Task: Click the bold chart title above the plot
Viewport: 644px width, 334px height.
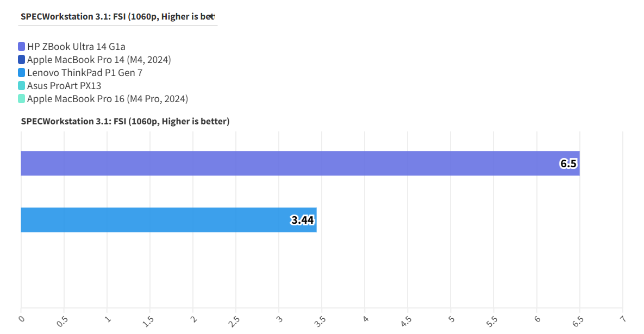Action: pos(125,121)
